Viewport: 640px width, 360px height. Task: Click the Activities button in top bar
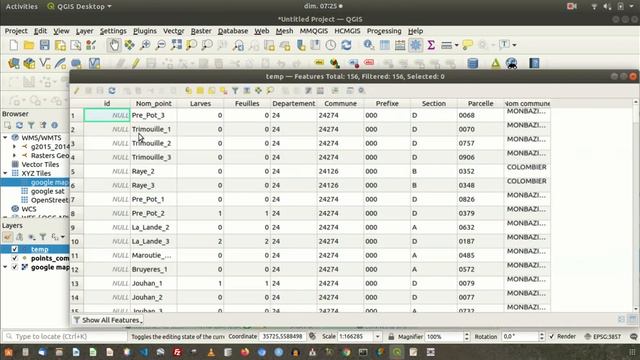click(x=22, y=7)
